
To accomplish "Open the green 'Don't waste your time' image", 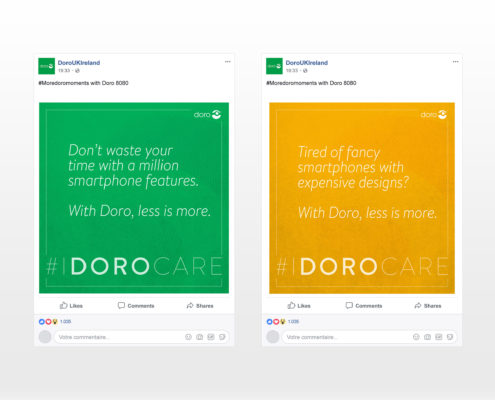I will click(x=134, y=198).
